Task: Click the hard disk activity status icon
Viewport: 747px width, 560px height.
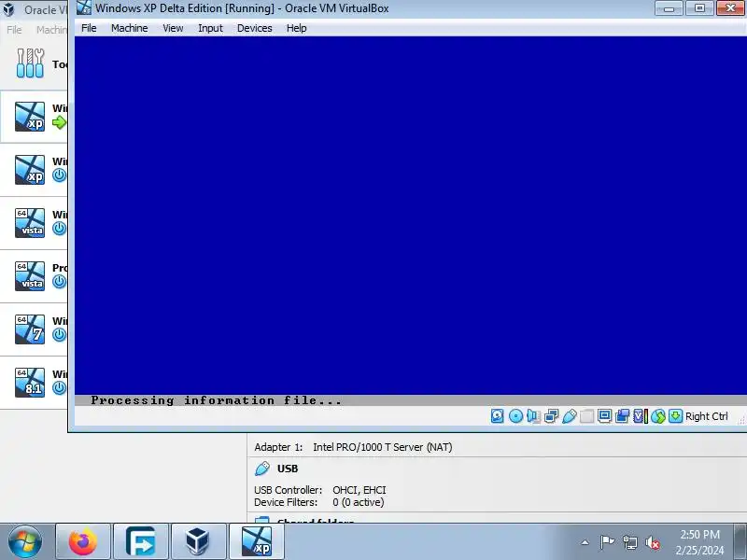Action: 497,416
